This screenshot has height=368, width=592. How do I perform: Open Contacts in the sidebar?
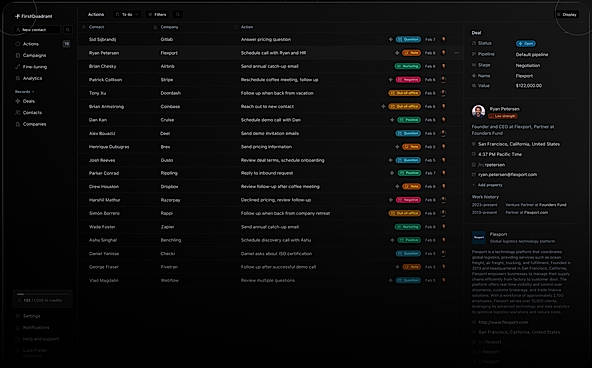(x=32, y=112)
